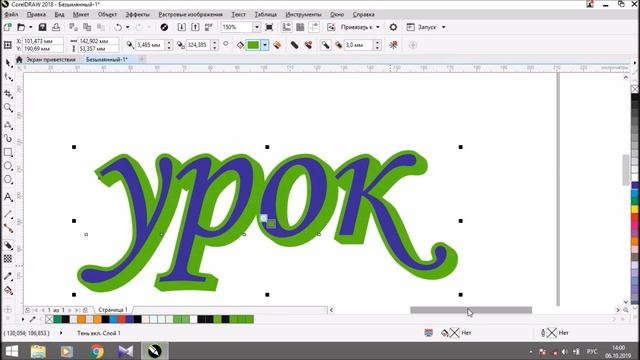The width and height of the screenshot is (640, 360).
Task: Open the zoom level 150% dropdown
Action: coord(256,27)
